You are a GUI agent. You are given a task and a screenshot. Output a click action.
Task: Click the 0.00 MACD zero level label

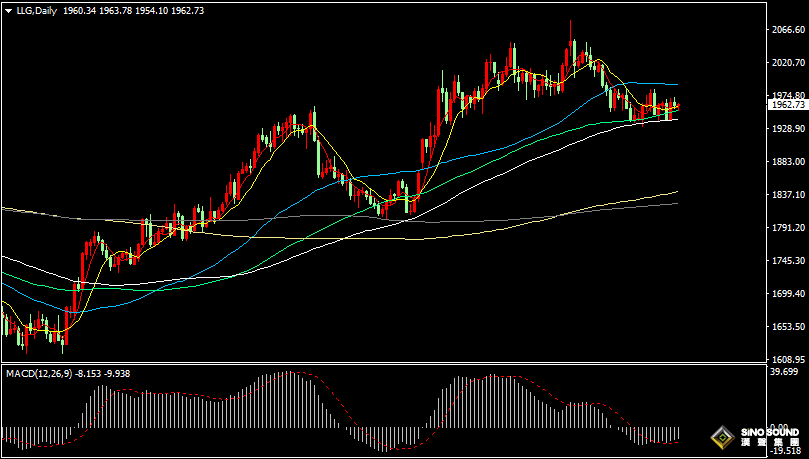[x=781, y=427]
